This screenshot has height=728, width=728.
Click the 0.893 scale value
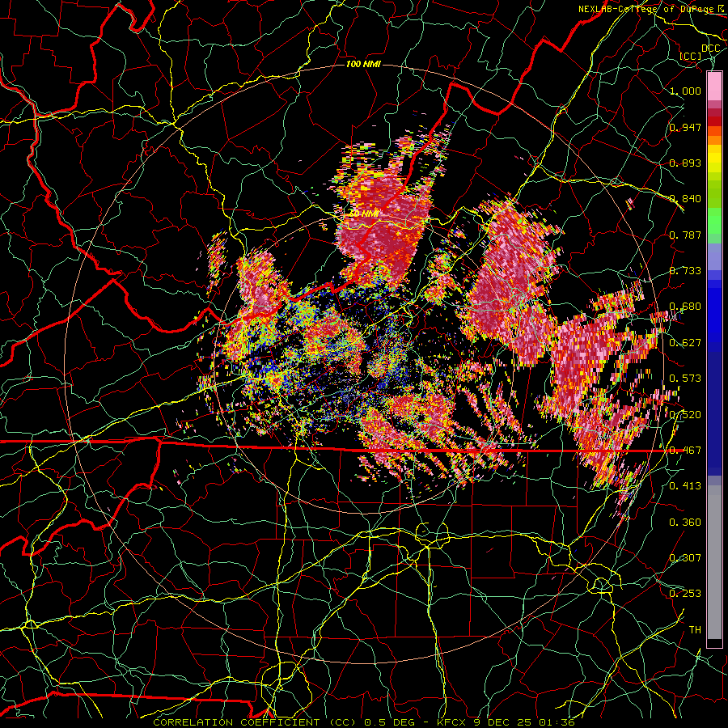(x=685, y=163)
